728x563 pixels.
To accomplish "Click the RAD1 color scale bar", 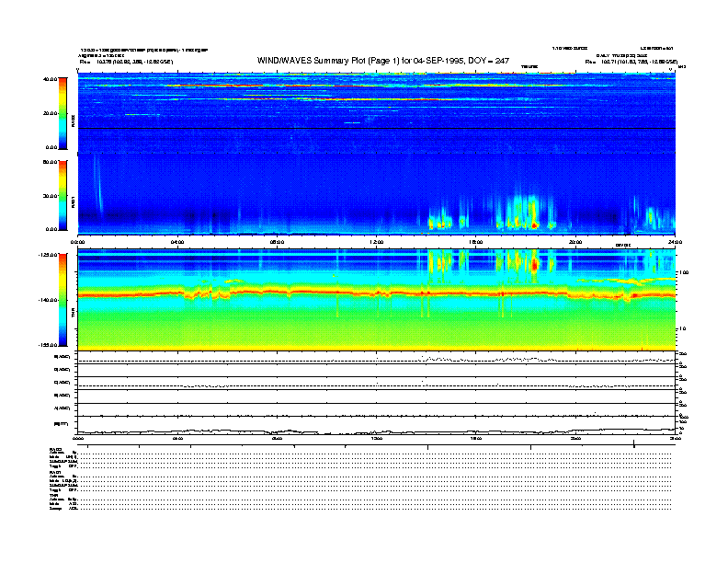I will point(63,195).
